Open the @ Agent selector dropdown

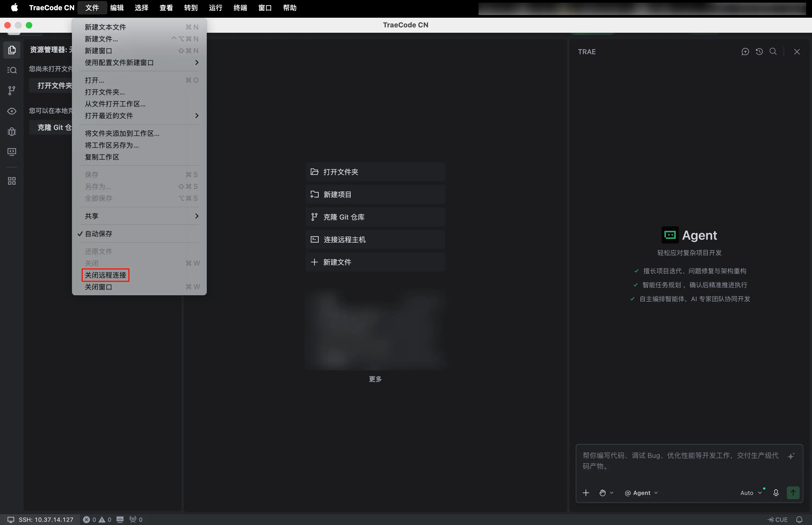(x=641, y=493)
